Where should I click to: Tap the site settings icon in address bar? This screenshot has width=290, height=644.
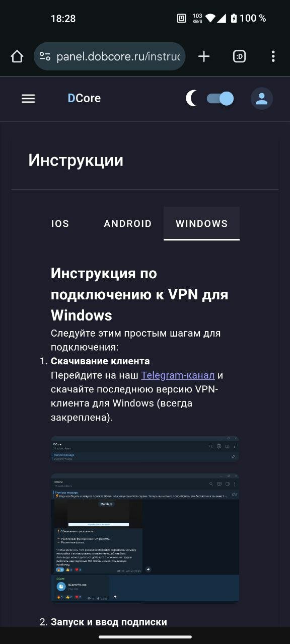click(x=45, y=56)
